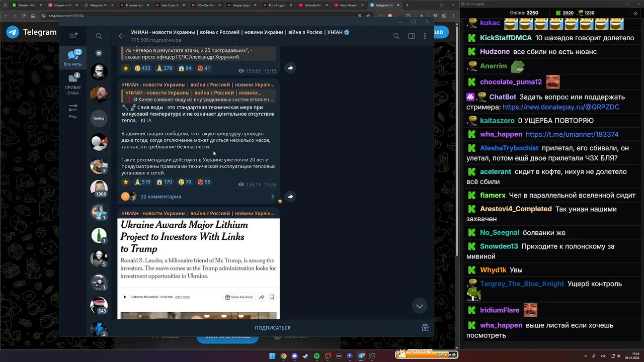
Task: Click username Targray_The_Blue_Knight
Action: pyautogui.click(x=522, y=284)
